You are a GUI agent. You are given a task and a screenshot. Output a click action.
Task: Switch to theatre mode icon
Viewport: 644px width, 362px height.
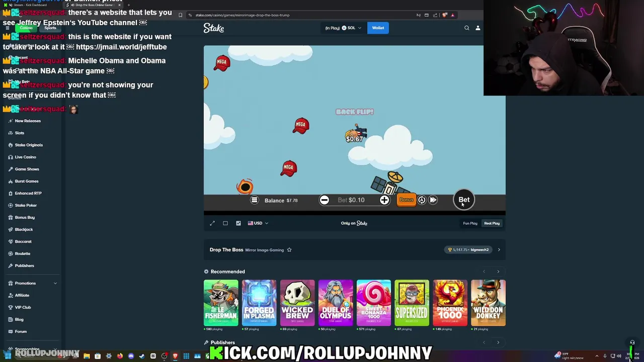[x=225, y=223]
